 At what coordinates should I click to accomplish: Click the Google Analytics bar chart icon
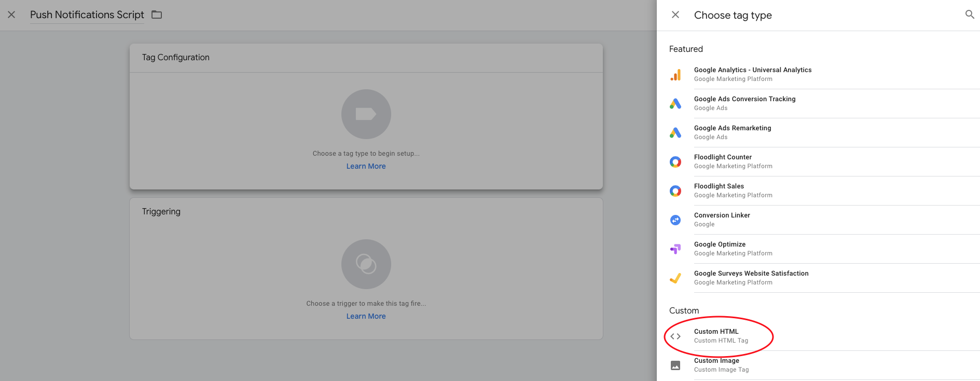pos(675,75)
